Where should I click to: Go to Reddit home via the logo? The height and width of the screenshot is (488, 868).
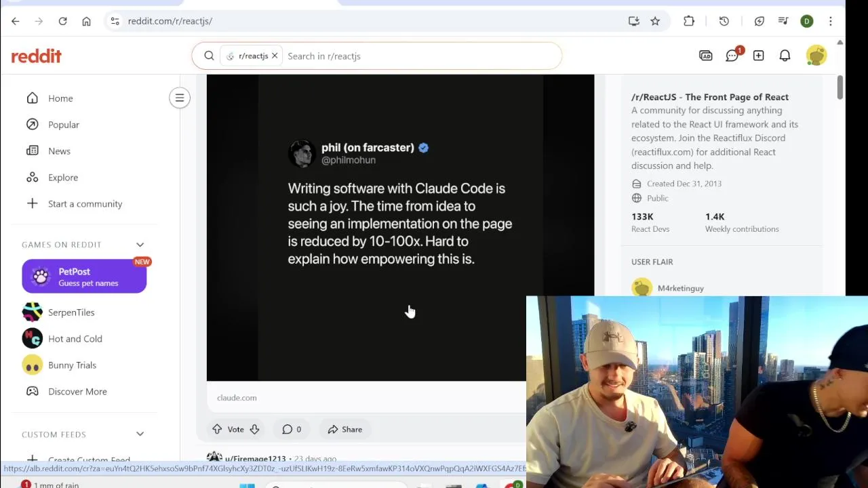(36, 56)
